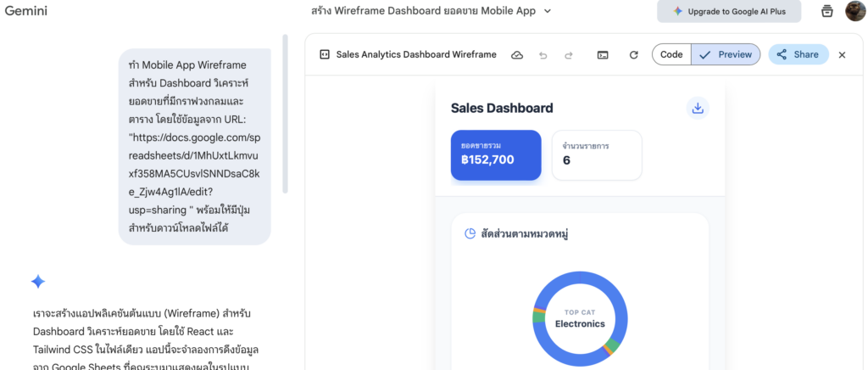The image size is (868, 370).
Task: Open the gems/archive icon near the profile
Action: (827, 11)
